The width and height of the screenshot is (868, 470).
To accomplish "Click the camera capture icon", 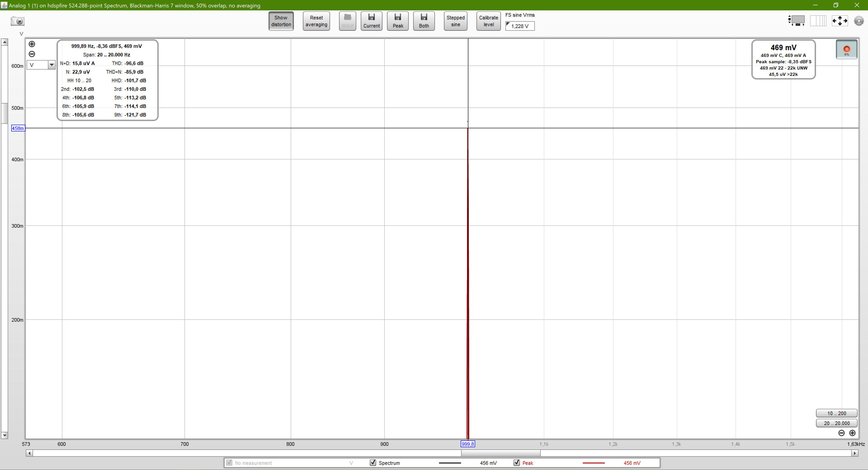I will [x=18, y=21].
